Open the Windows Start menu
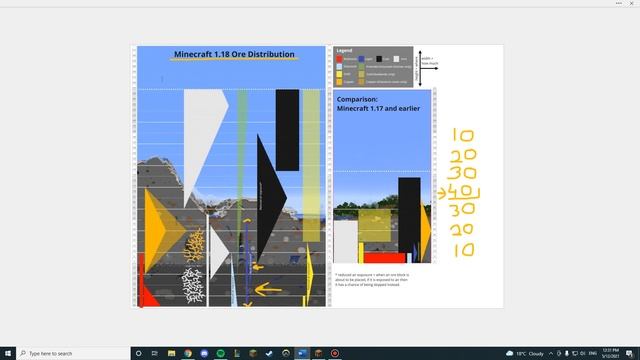The image size is (640, 360). 8,353
